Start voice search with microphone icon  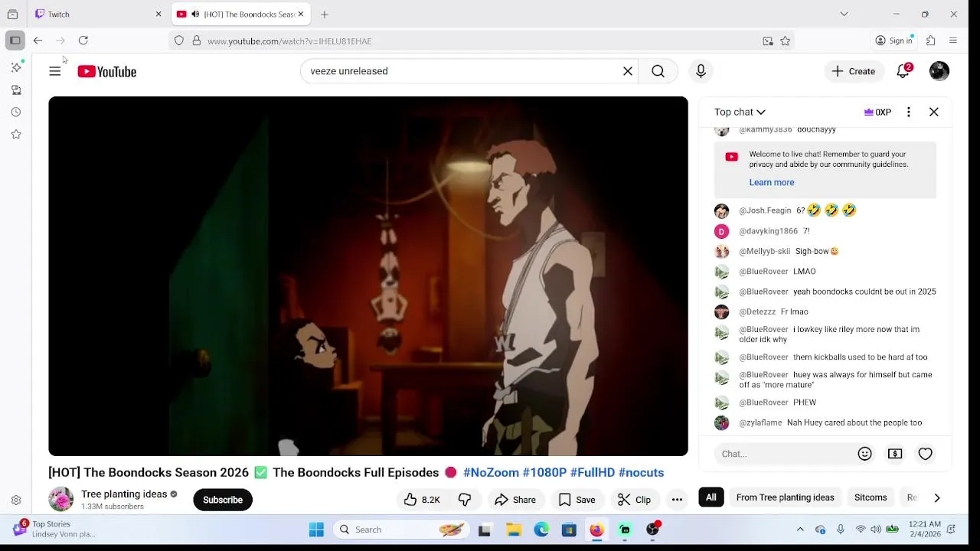[x=701, y=71]
